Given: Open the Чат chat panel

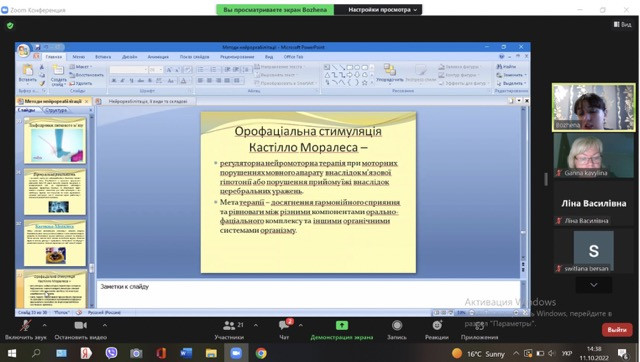Looking at the screenshot, I should [284, 330].
